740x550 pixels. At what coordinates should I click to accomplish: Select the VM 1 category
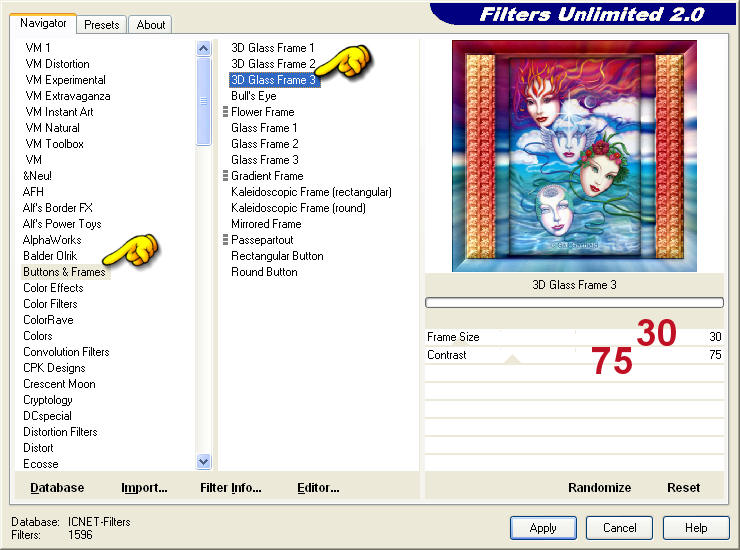point(38,48)
